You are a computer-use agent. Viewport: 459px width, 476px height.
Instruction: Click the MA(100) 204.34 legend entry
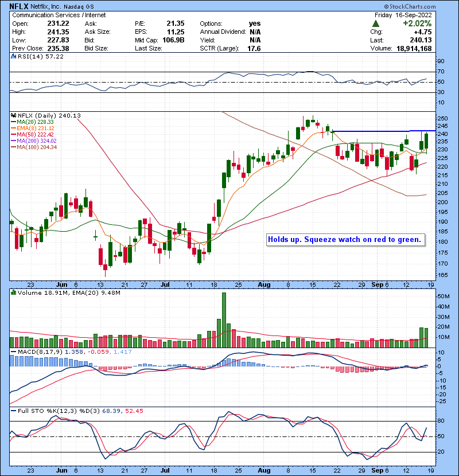34,147
